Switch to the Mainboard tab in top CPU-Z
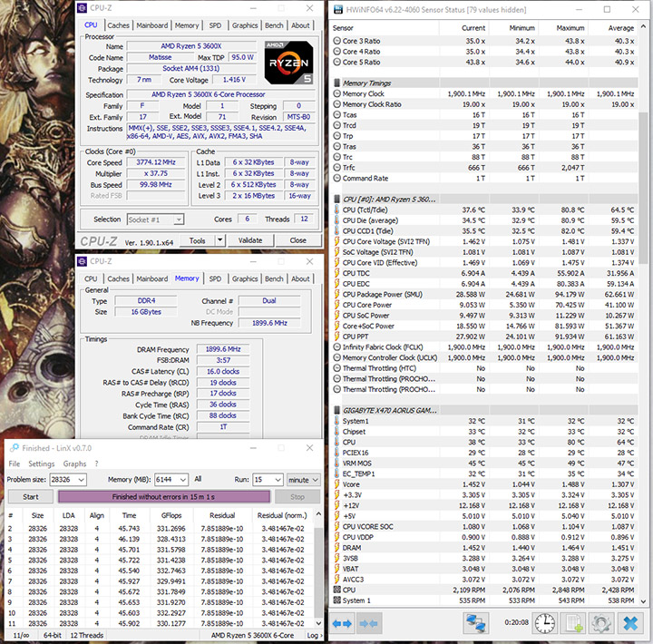Screen dimensions: 653x644 151,25
